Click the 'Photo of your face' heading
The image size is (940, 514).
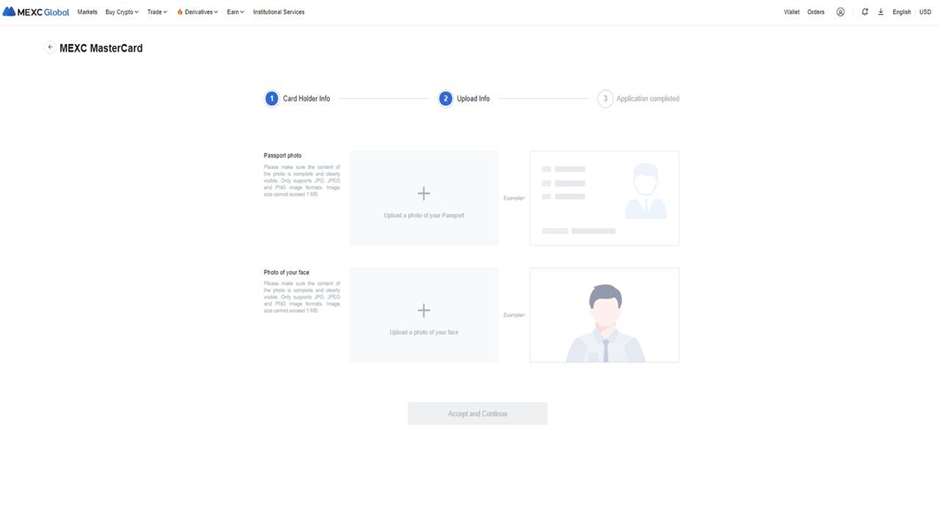pos(287,272)
